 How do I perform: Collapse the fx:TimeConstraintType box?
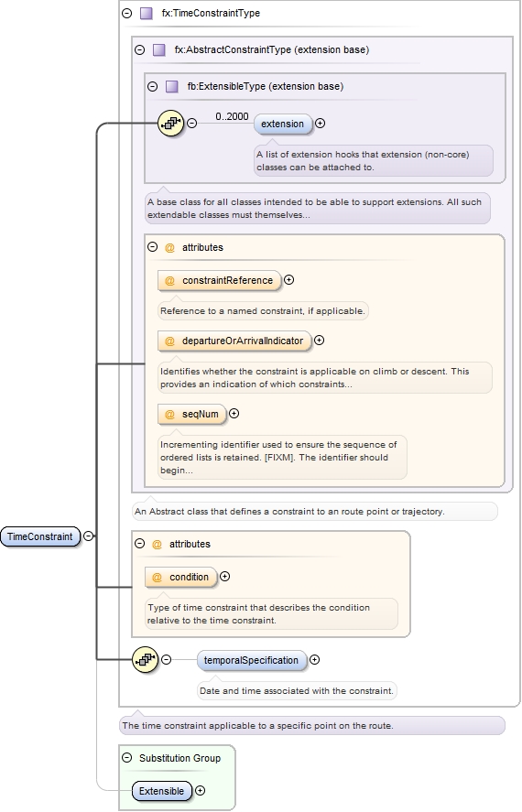[127, 14]
